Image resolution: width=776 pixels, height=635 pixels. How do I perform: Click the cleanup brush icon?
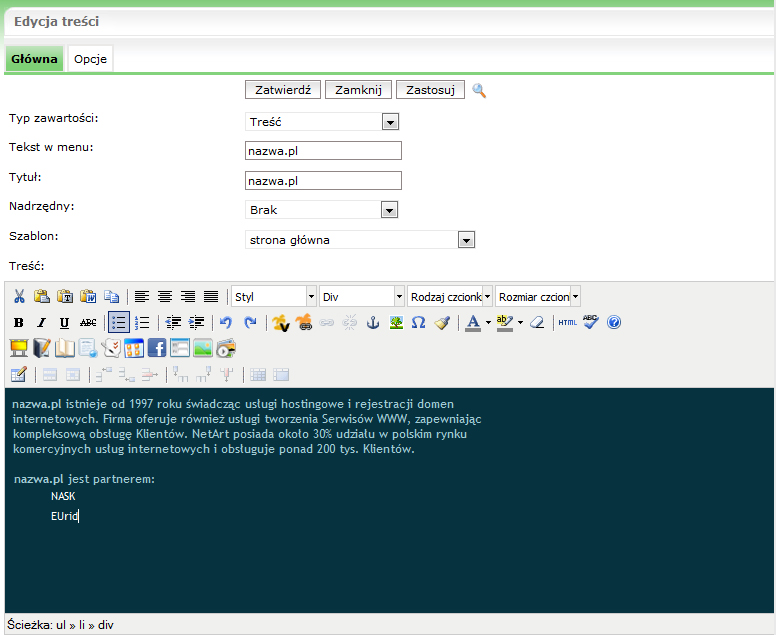pyautogui.click(x=442, y=323)
